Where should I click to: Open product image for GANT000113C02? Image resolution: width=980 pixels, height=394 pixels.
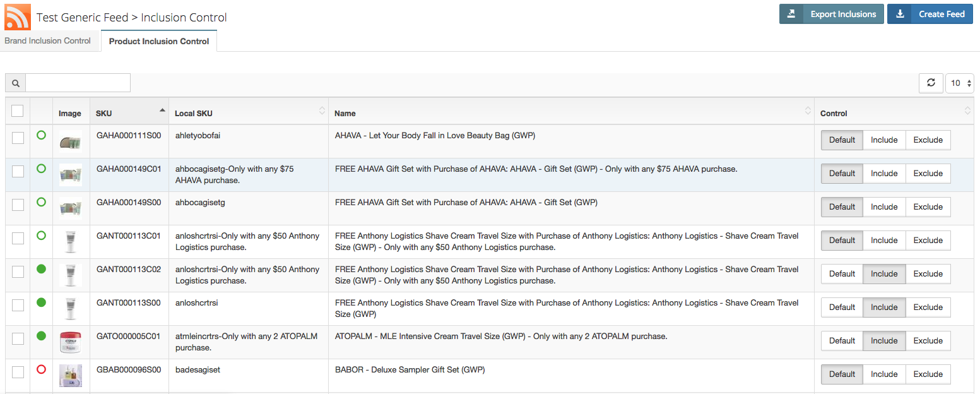71,275
